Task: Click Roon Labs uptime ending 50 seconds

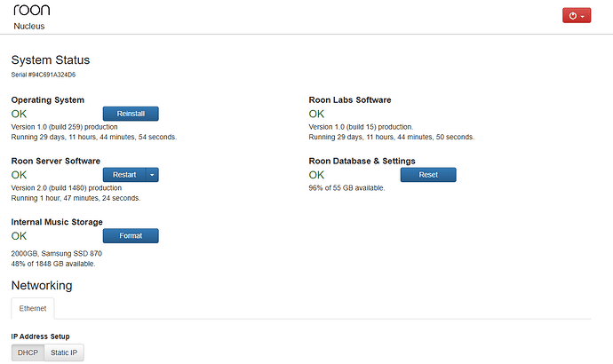Action: (x=391, y=137)
